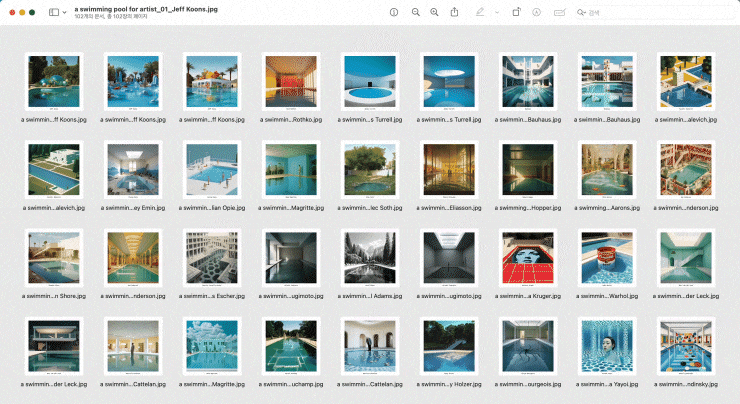This screenshot has width=740, height=404.
Task: Select the Rothko swimming pool thumbnail
Action: 289,80
